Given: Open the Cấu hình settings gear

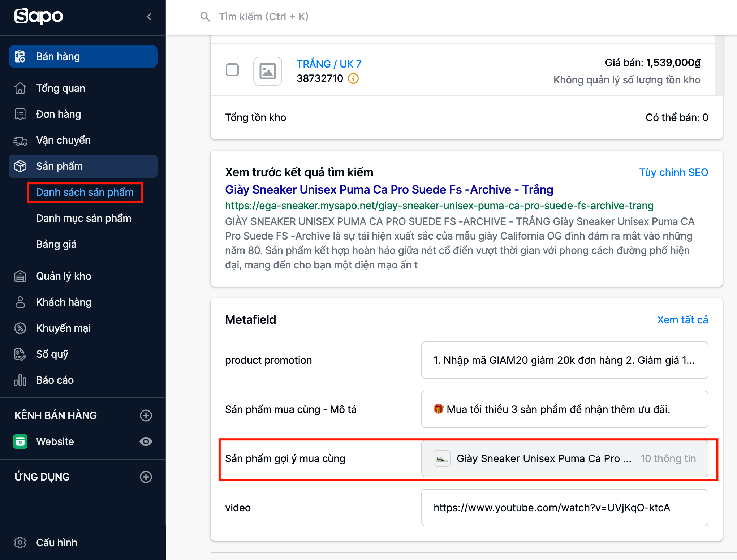Looking at the screenshot, I should pyautogui.click(x=20, y=543).
